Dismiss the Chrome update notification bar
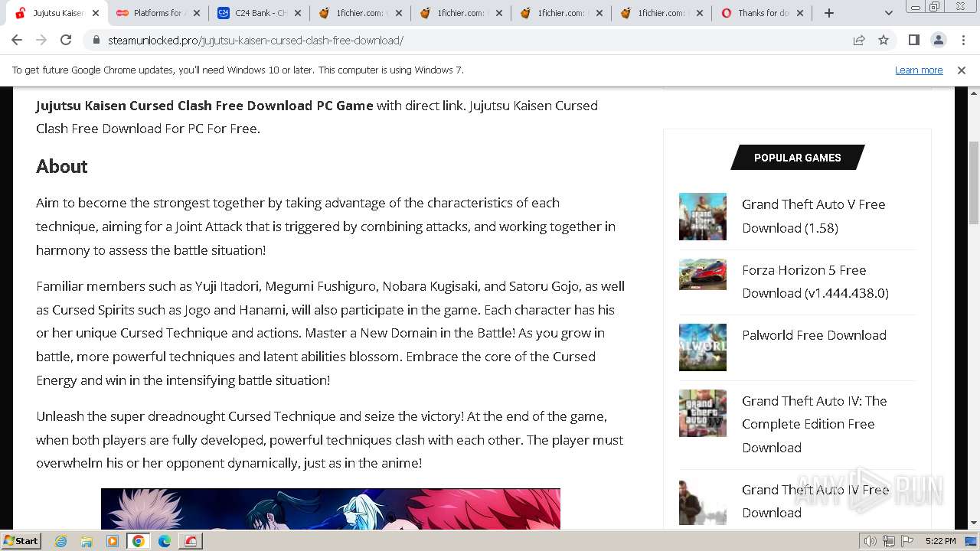This screenshot has height=551, width=980. tap(962, 70)
